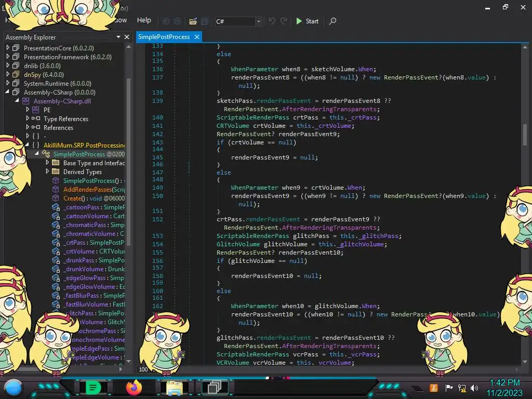Navigate forward with the toolbar arrow
The height and width of the screenshot is (399, 532).
point(178,21)
